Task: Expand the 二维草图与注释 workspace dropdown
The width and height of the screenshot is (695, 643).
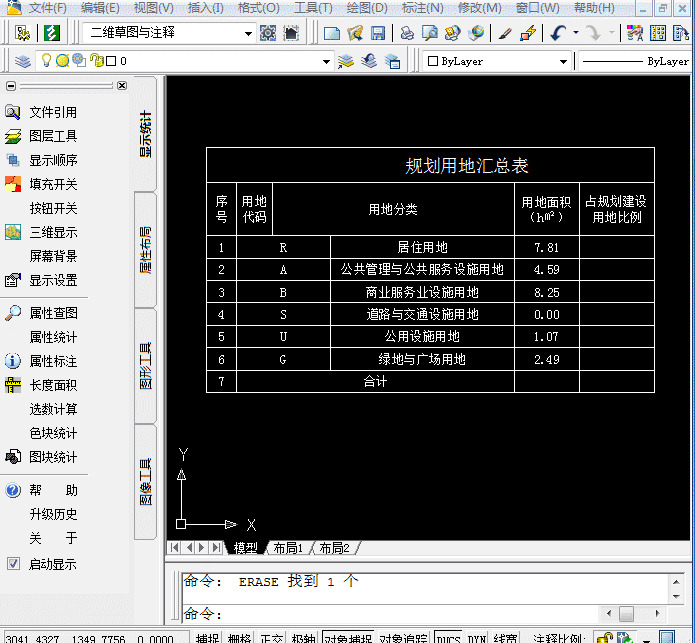Action: (248, 33)
